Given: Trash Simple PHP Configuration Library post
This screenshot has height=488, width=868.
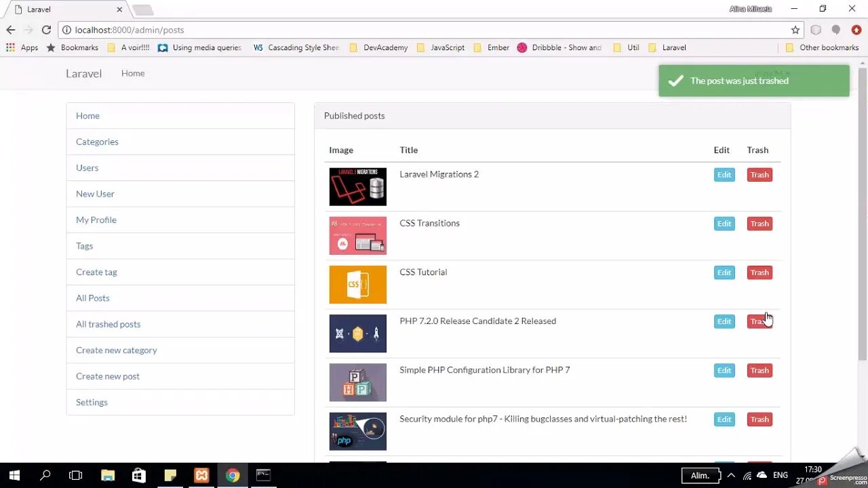Looking at the screenshot, I should pos(759,370).
